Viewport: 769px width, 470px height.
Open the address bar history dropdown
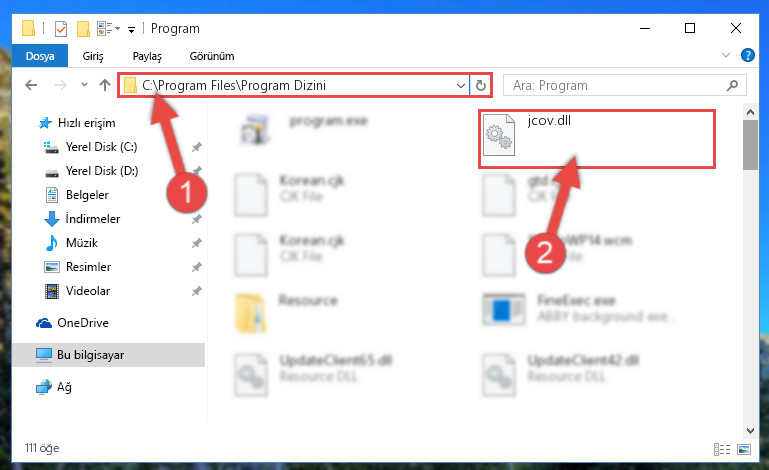tap(461, 85)
